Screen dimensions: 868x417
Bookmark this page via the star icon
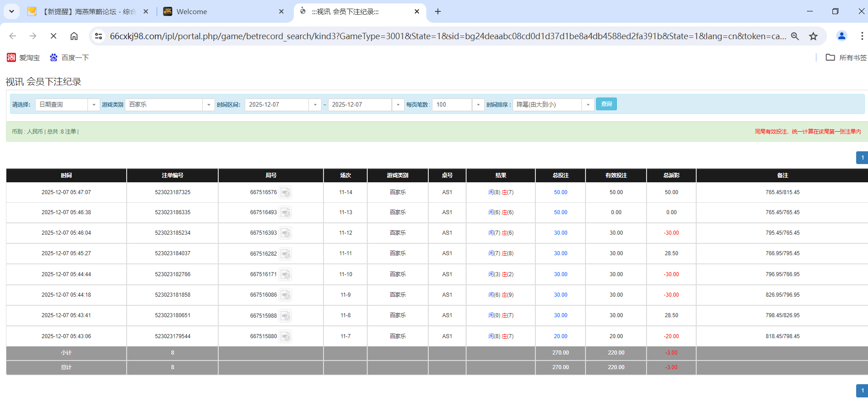(813, 36)
